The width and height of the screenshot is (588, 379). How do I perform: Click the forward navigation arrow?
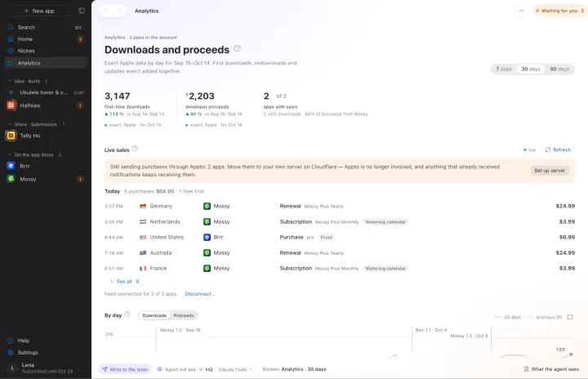click(x=119, y=11)
